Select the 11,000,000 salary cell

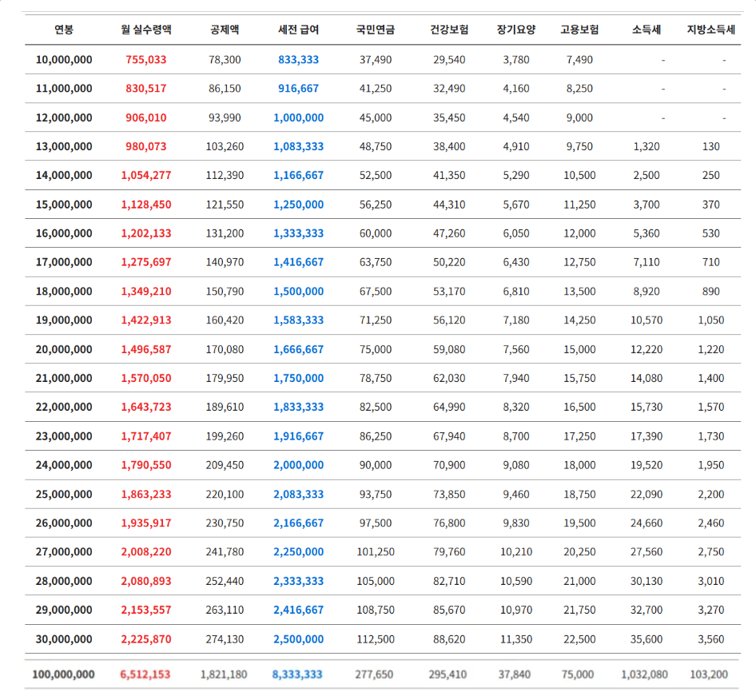pyautogui.click(x=64, y=89)
